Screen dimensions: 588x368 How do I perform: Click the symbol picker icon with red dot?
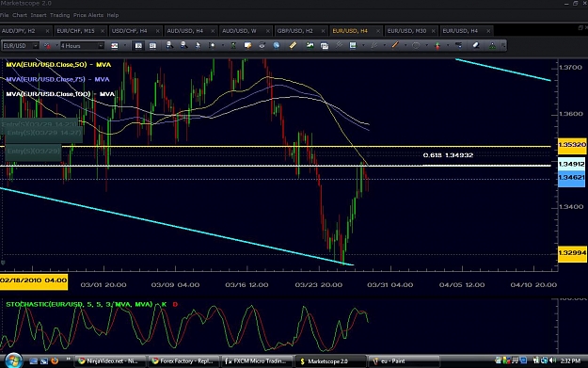click(x=47, y=46)
